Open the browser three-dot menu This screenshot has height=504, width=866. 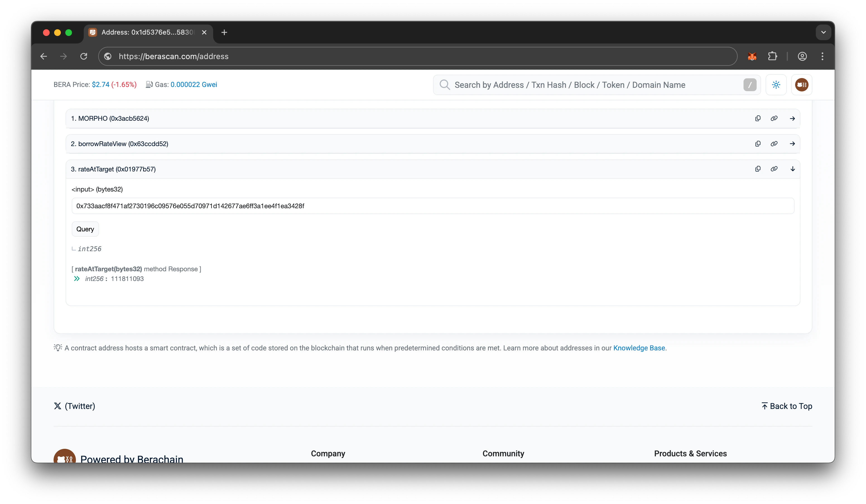coord(822,56)
